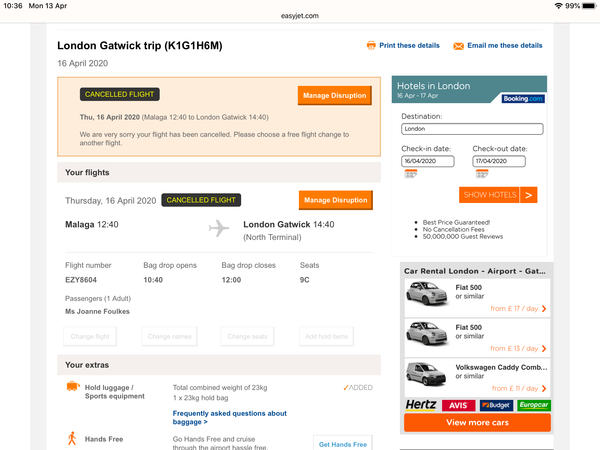Image resolution: width=600 pixels, height=450 pixels.
Task: Click the battery status icon
Action: (x=589, y=6)
